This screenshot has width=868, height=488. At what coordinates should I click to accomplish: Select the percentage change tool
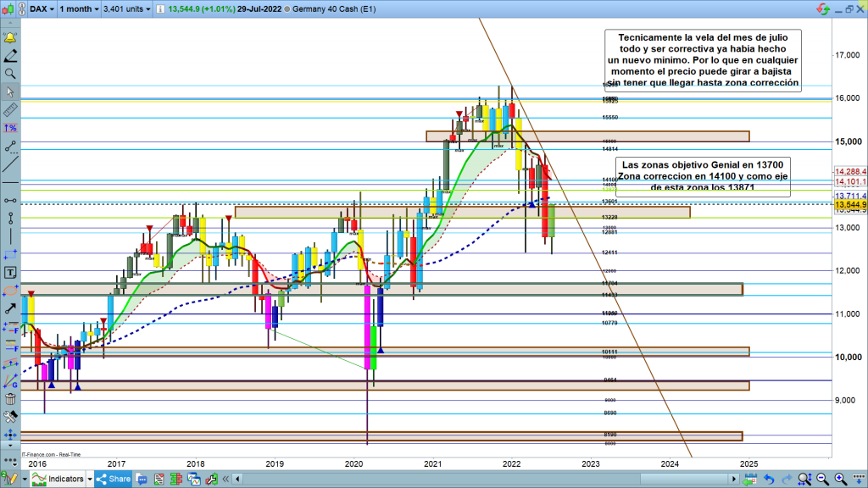10,127
